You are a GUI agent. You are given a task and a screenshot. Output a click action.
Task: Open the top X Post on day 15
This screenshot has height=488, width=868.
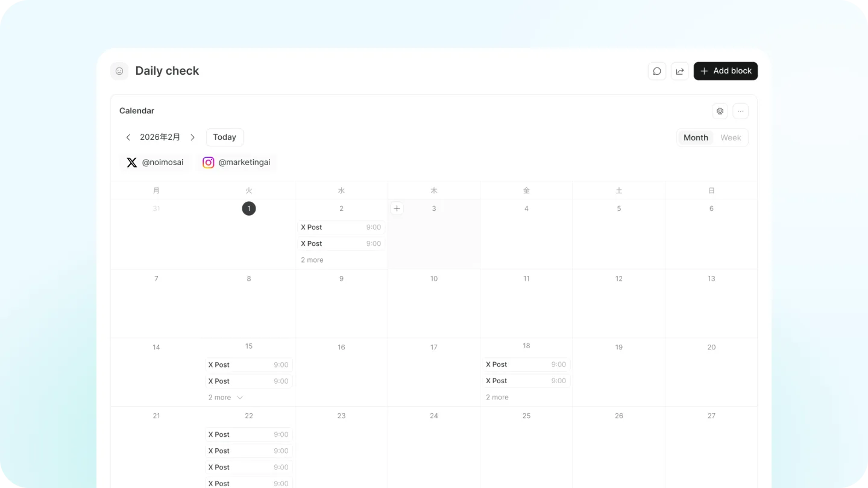[249, 364]
